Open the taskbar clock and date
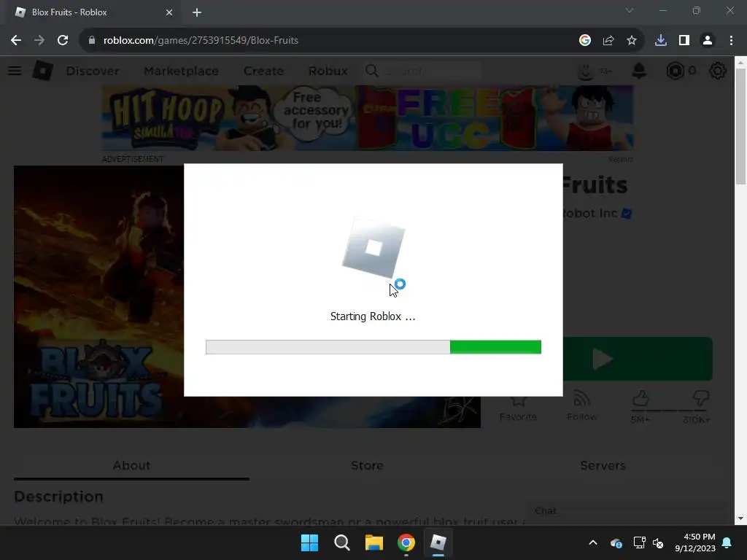The height and width of the screenshot is (560, 747). [695, 542]
